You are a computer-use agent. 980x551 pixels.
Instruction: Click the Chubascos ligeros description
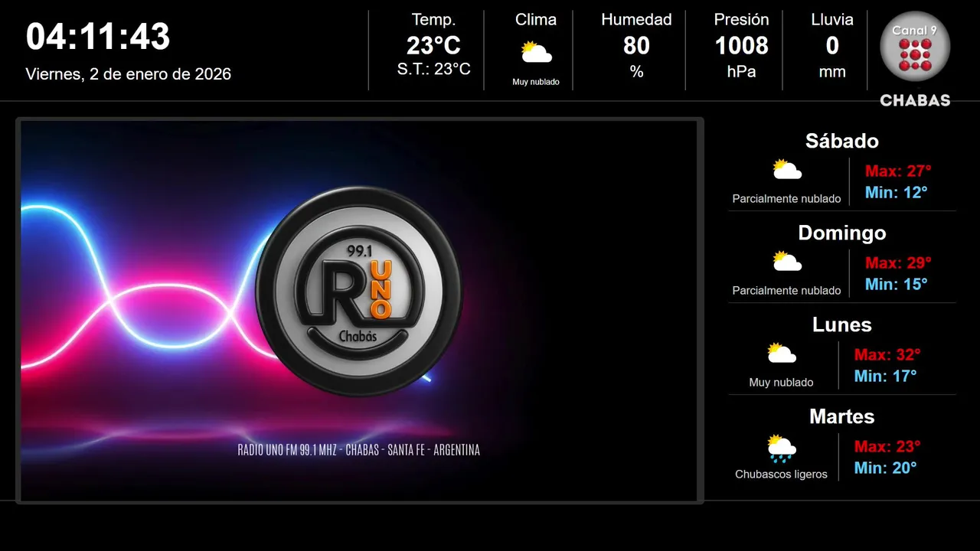tap(781, 474)
